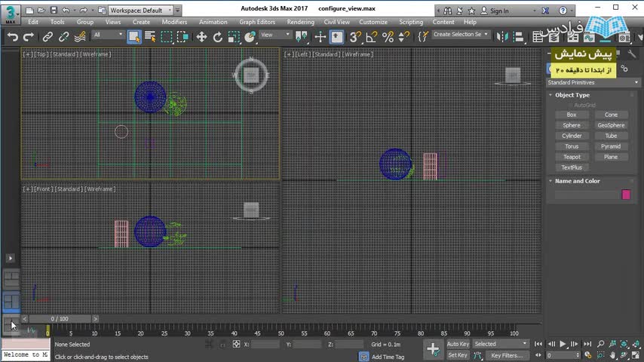Toggle Angle Snap
The height and width of the screenshot is (362, 644).
point(371,38)
